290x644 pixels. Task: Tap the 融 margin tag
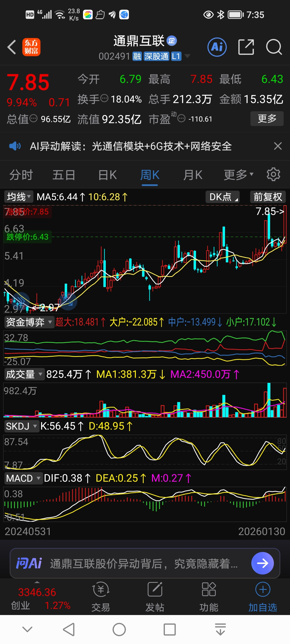(137, 56)
